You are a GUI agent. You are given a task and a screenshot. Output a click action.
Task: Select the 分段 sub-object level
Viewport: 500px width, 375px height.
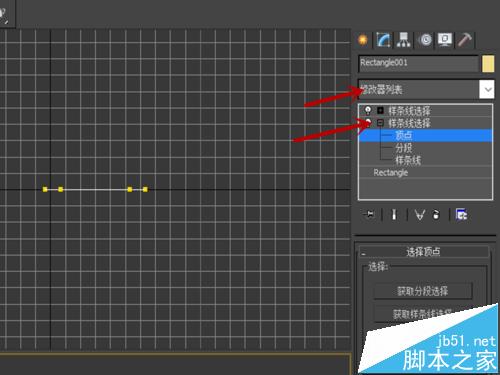pyautogui.click(x=404, y=148)
